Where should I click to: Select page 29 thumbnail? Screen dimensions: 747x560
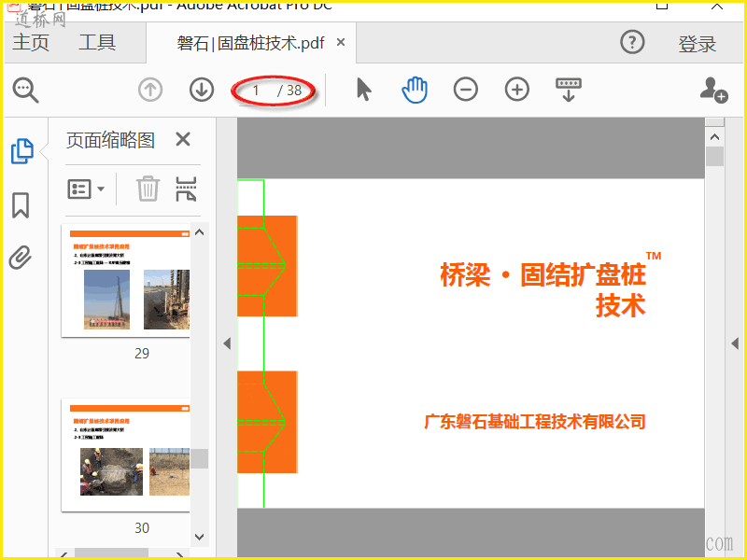[x=126, y=281]
